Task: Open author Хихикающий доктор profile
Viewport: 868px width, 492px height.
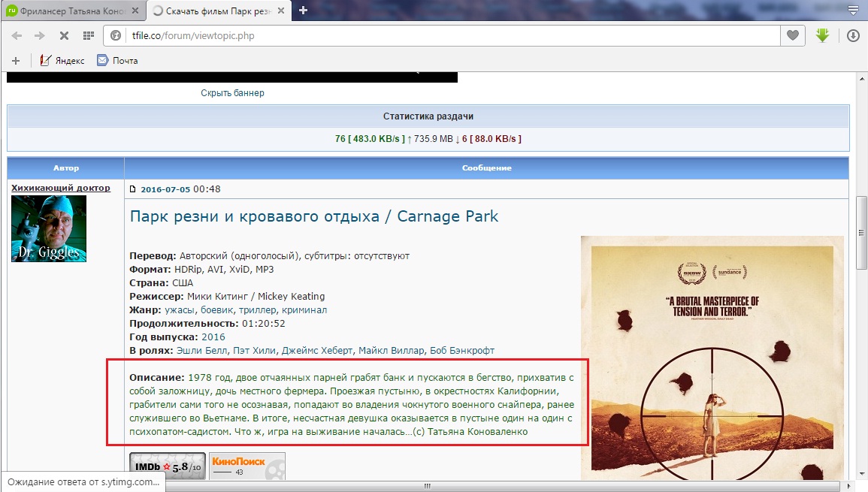Action: pos(61,189)
